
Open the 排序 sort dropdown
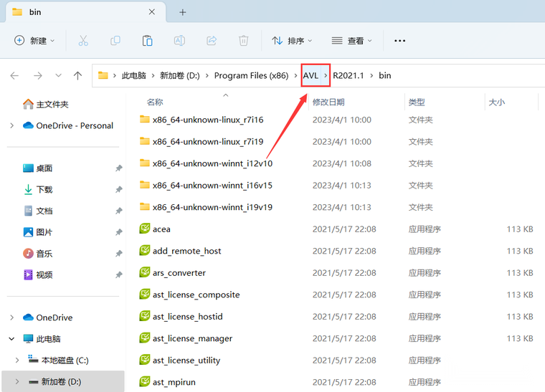click(x=292, y=41)
